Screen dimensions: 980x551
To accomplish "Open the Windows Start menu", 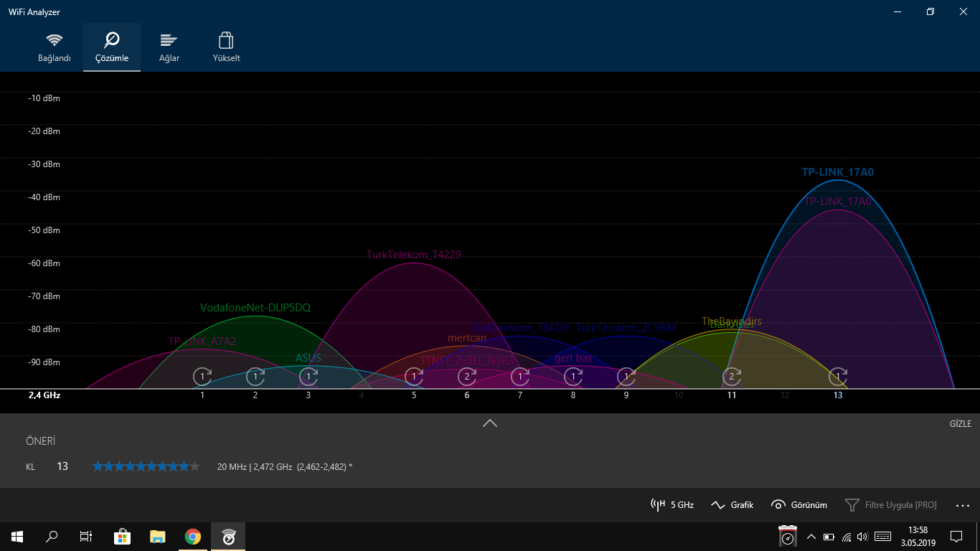I will point(17,537).
